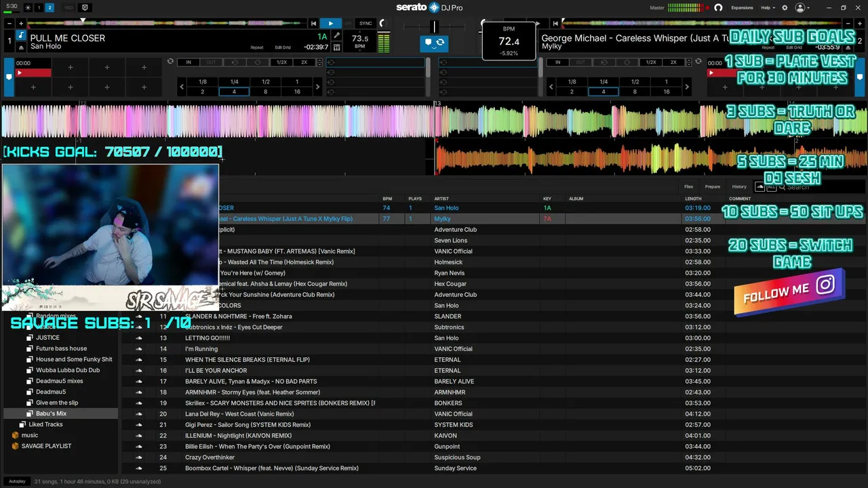Viewport: 868px width, 488px height.
Task: Open Serato settings gear
Action: (x=785, y=7)
